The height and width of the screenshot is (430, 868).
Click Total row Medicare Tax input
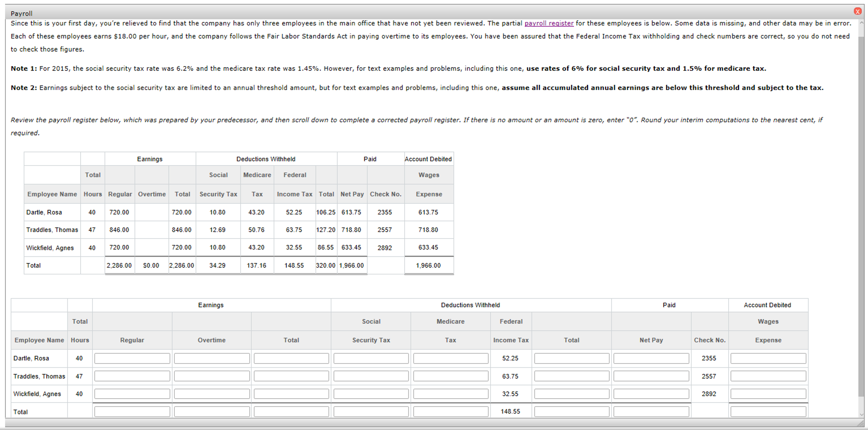[451, 412]
